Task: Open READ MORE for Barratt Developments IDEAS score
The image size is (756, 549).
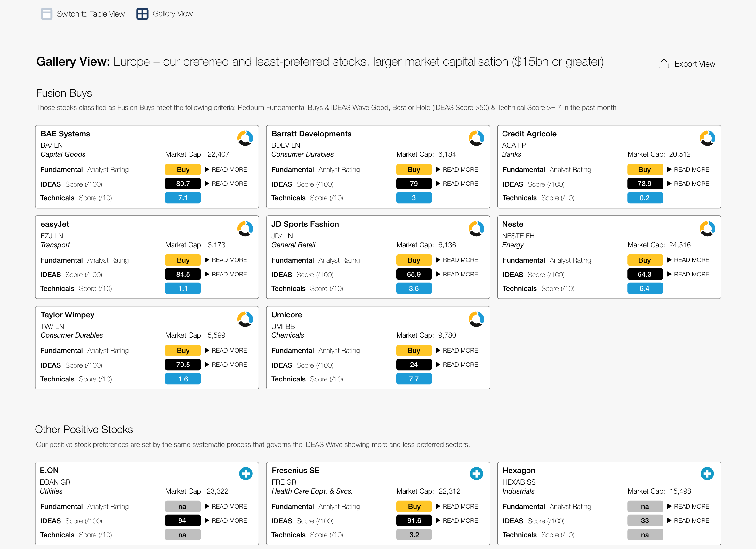Action: tap(457, 184)
